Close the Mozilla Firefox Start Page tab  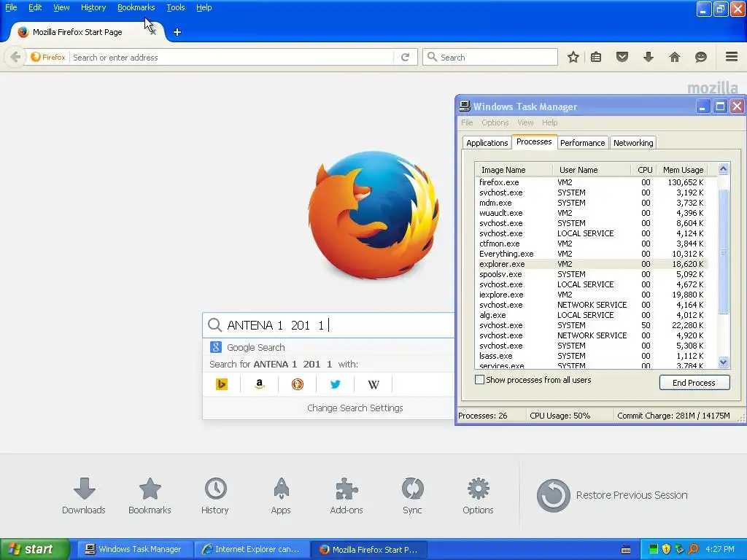click(x=153, y=32)
